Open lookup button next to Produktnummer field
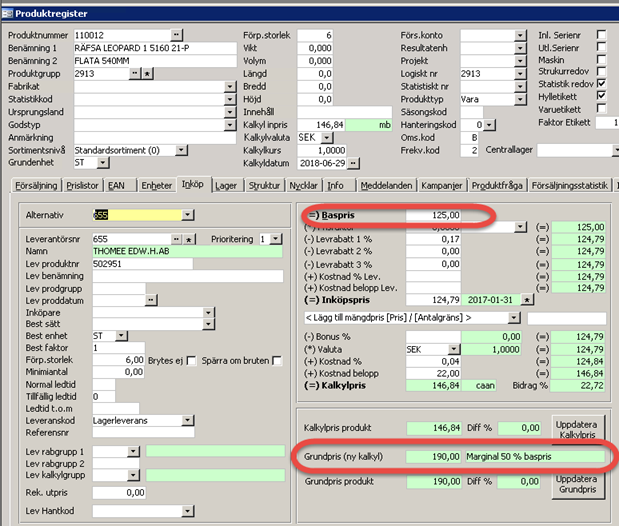This screenshot has height=526, width=619. 176,35
